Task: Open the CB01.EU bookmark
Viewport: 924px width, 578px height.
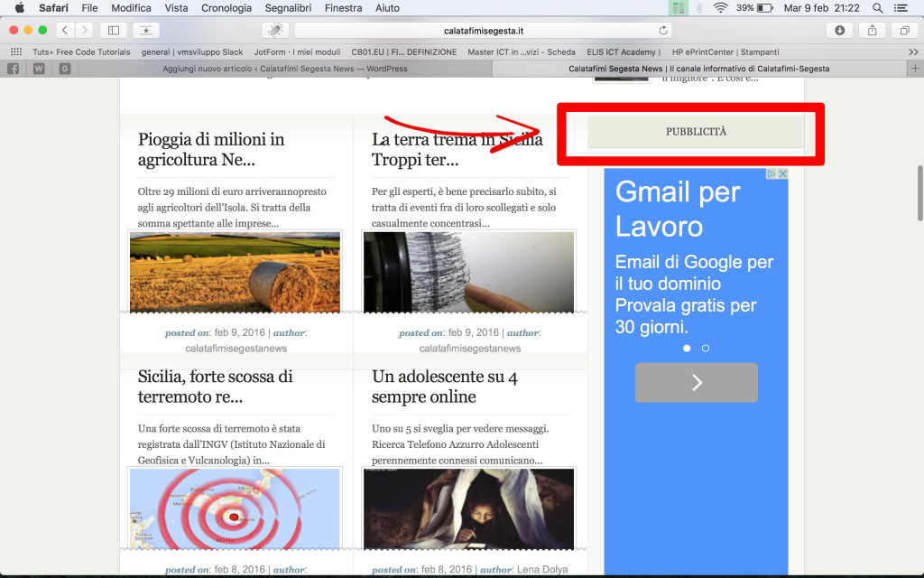Action: pyautogui.click(x=403, y=51)
